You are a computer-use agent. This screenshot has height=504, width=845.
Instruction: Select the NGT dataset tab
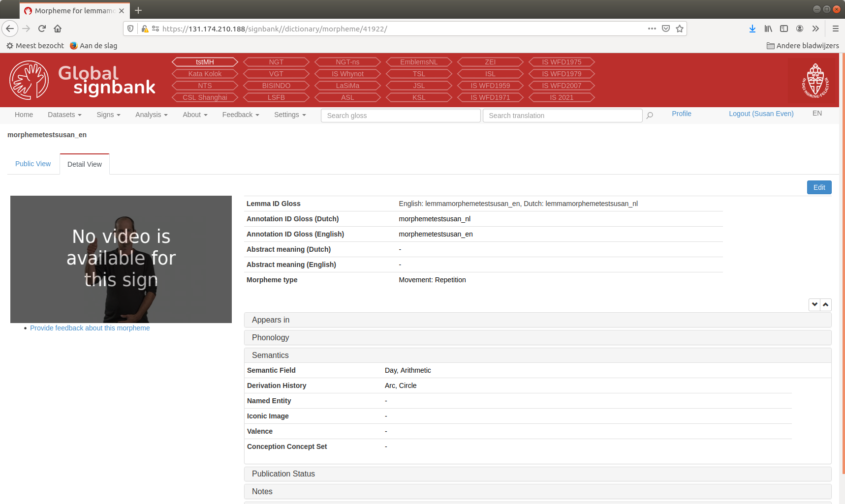[x=276, y=61]
